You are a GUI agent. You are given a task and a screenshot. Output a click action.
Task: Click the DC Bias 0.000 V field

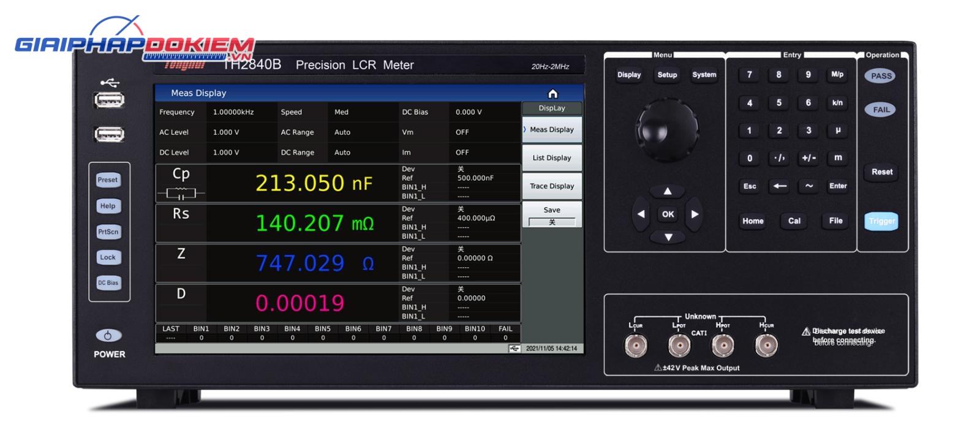pyautogui.click(x=485, y=112)
